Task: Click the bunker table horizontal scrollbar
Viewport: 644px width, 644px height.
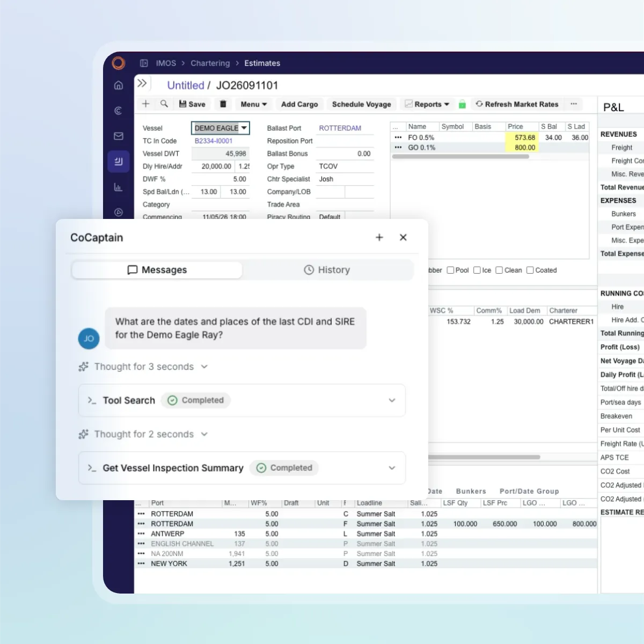Action: (x=460, y=157)
